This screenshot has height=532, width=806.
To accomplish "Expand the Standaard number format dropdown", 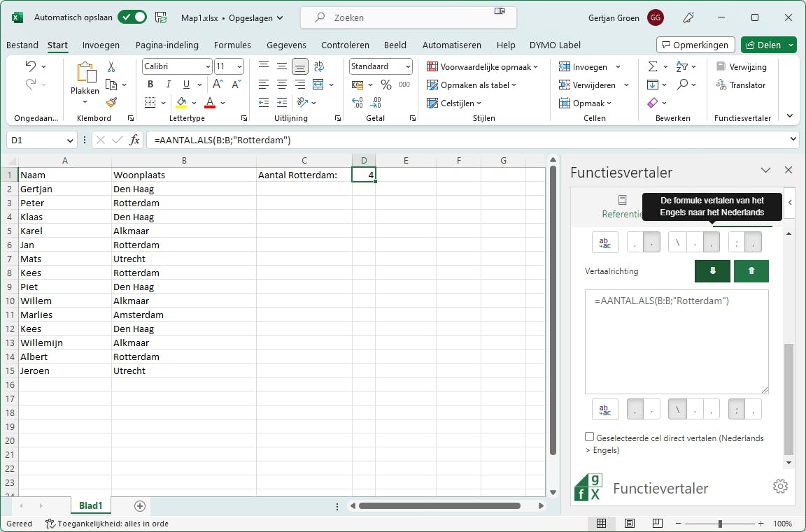I will coord(407,67).
